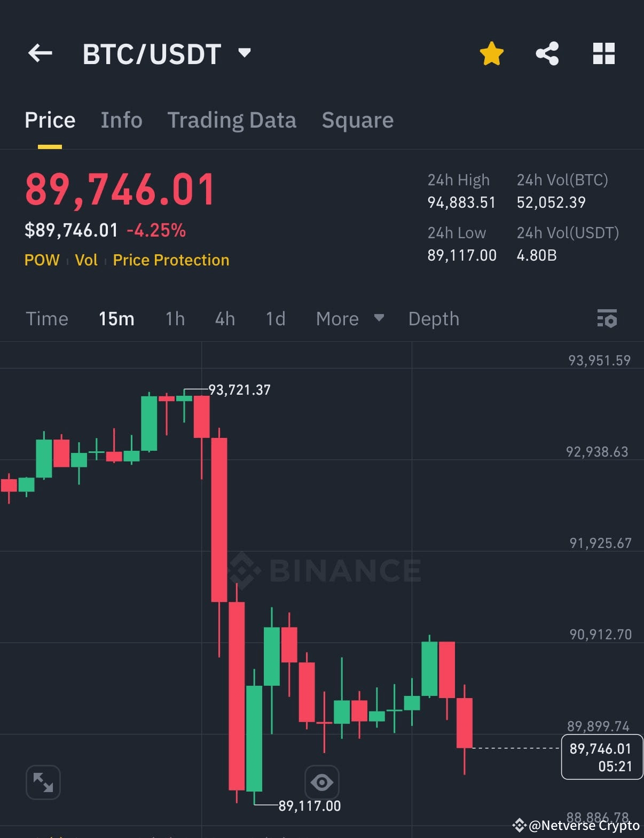Enable Price Protection
The height and width of the screenshot is (838, 644).
tap(171, 260)
